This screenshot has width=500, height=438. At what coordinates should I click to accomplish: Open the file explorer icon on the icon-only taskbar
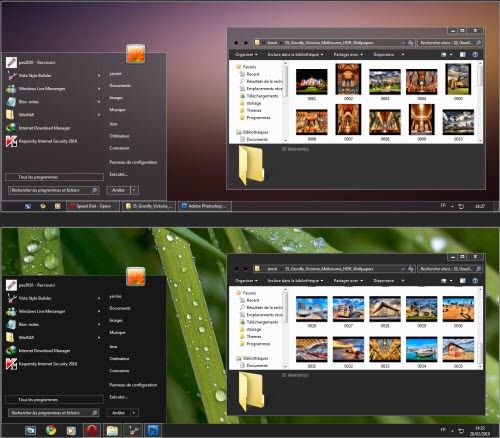click(112, 430)
